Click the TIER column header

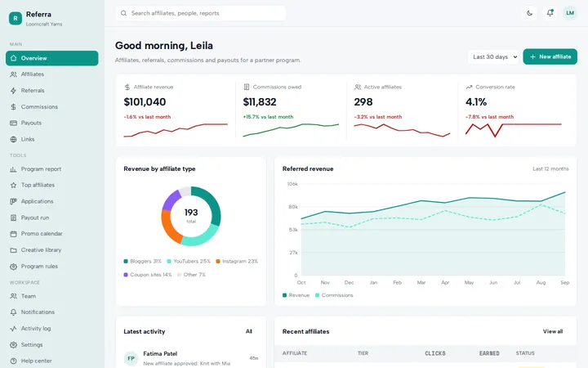click(363, 353)
